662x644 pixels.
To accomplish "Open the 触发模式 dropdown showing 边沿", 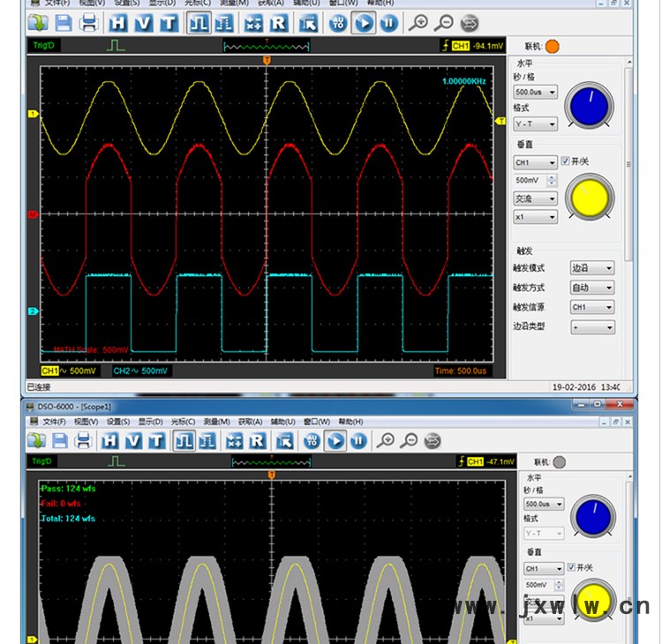I will click(x=591, y=268).
